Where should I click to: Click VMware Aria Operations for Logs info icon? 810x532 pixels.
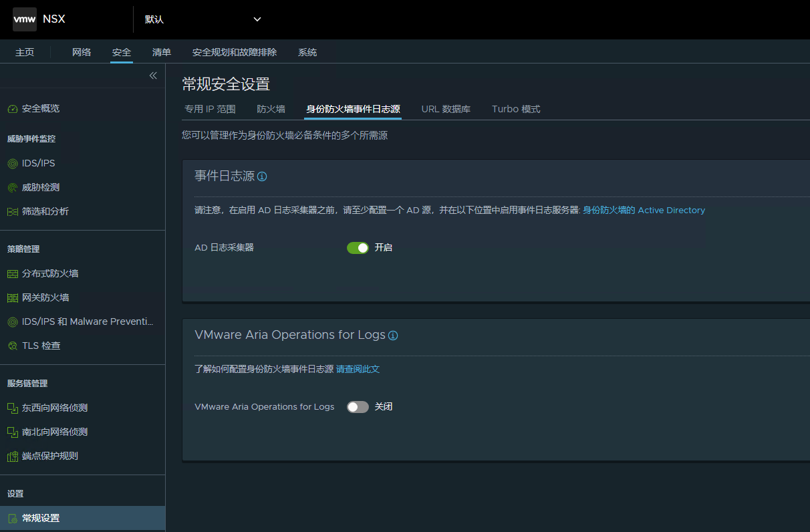click(x=393, y=336)
